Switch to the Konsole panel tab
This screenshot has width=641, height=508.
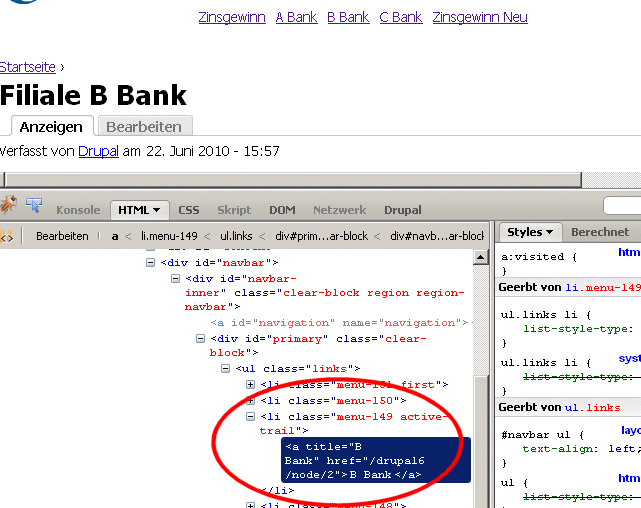coord(78,210)
